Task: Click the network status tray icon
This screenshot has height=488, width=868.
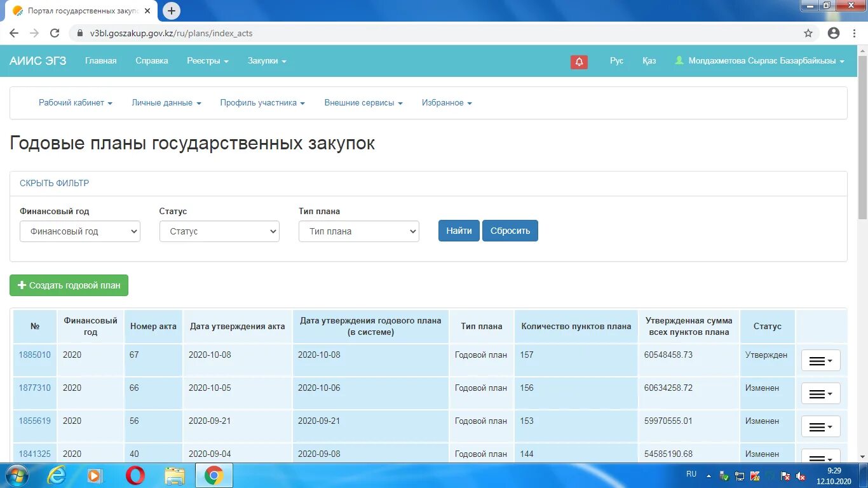Action: (740, 476)
